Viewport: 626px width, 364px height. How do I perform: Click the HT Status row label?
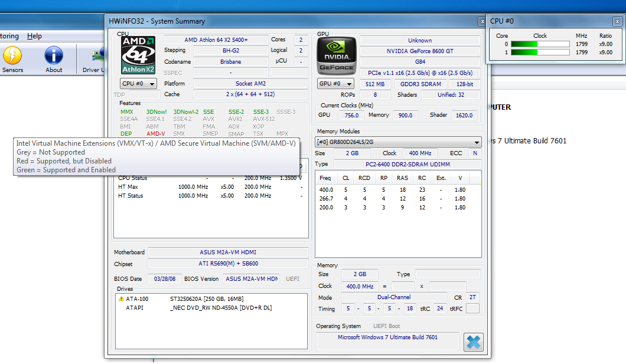(131, 196)
